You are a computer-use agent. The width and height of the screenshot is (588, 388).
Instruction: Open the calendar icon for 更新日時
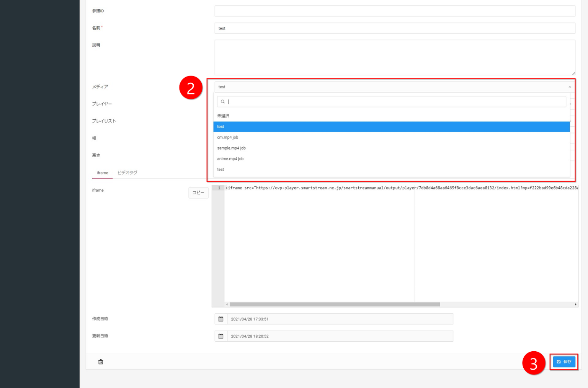pyautogui.click(x=221, y=336)
